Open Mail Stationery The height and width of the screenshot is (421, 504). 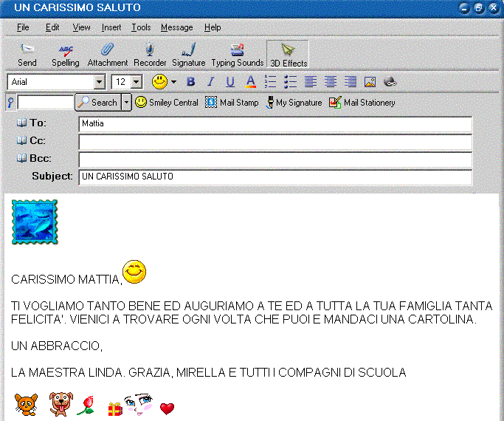point(362,103)
